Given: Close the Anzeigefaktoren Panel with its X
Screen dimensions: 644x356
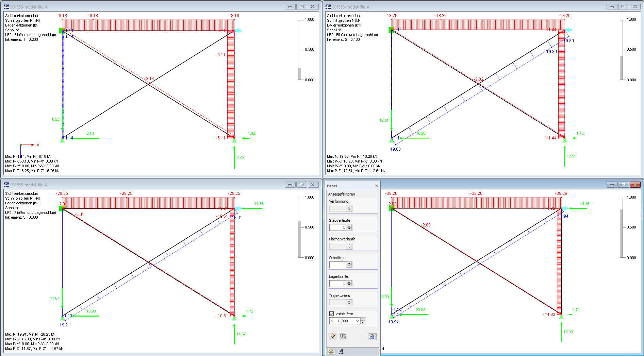Looking at the screenshot, I should pos(376,186).
